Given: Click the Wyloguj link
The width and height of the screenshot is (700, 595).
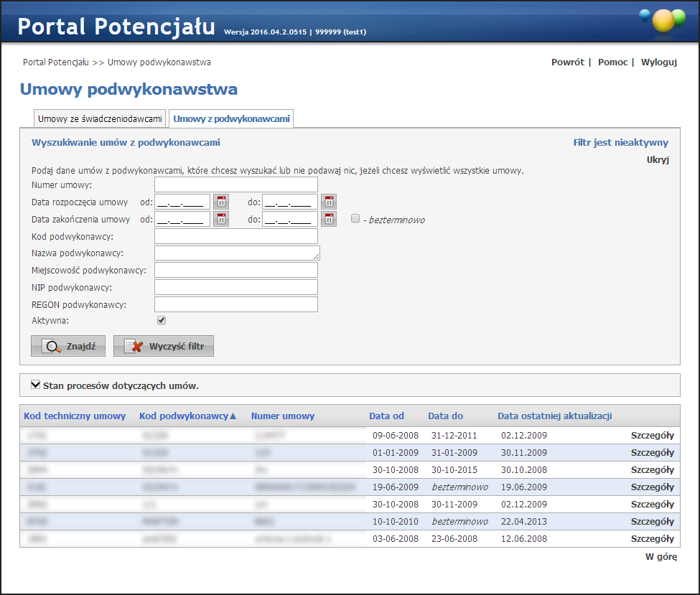Looking at the screenshot, I should tap(658, 62).
